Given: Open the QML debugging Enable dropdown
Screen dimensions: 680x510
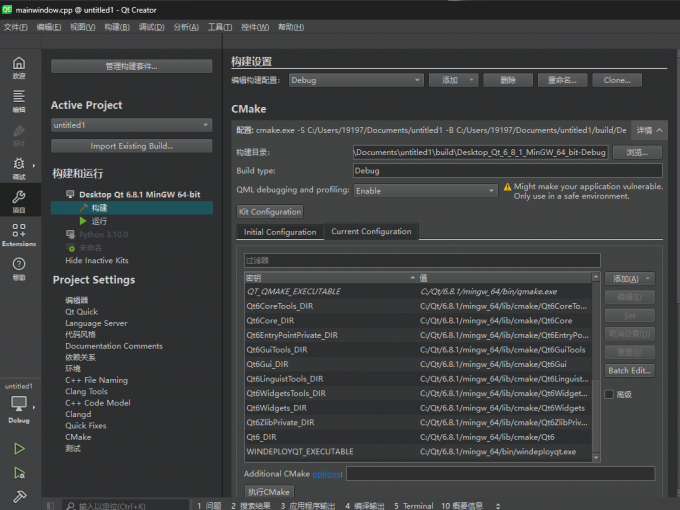Looking at the screenshot, I should 425,190.
